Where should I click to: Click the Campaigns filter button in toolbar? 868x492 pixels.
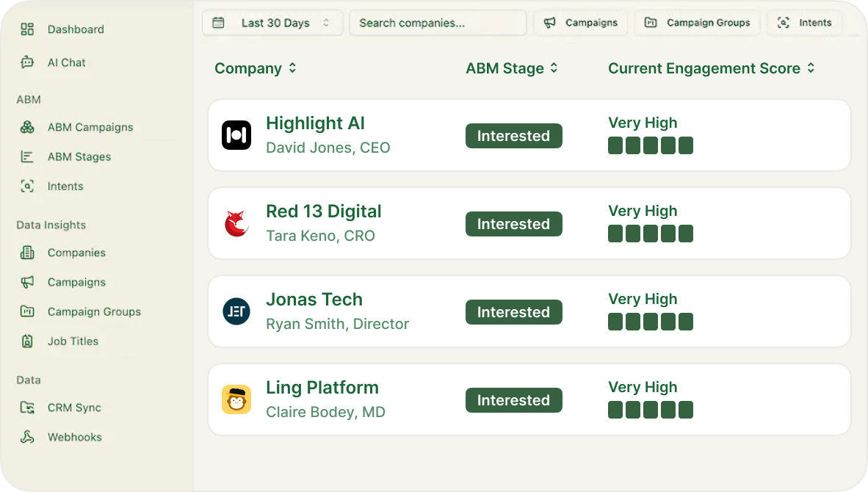[x=580, y=23]
